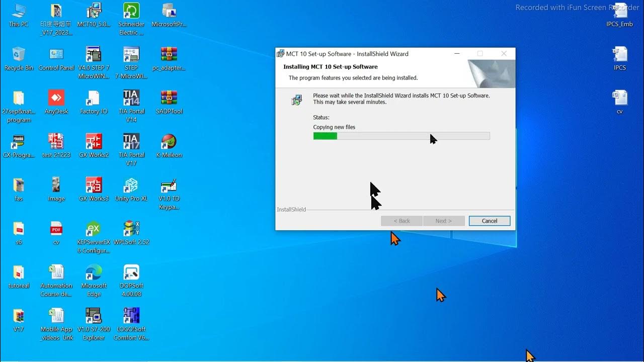
Task: Select the K-Meleon browser icon
Action: pos(169,146)
